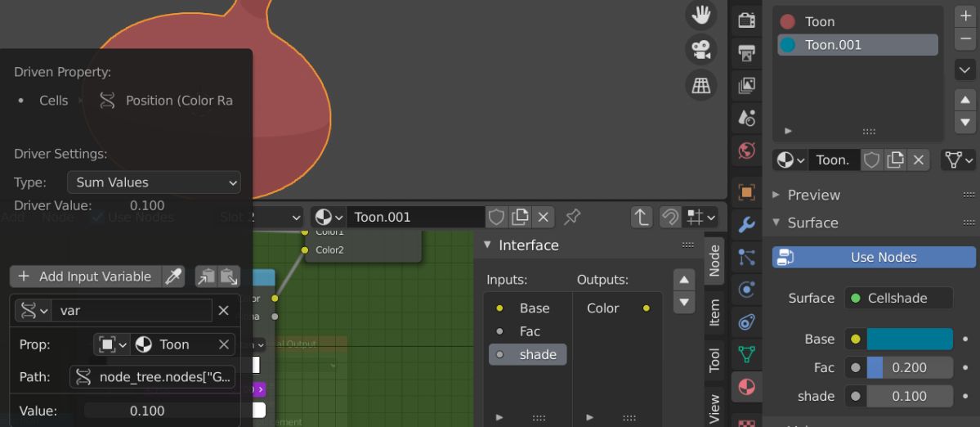Clear the Toon Prop target
The height and width of the screenshot is (427, 980).
point(224,344)
